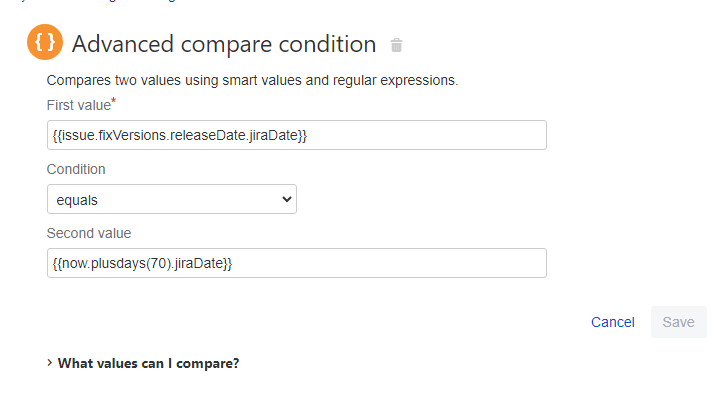Focus the Second value input field
This screenshot has height=409, width=727.
click(297, 263)
